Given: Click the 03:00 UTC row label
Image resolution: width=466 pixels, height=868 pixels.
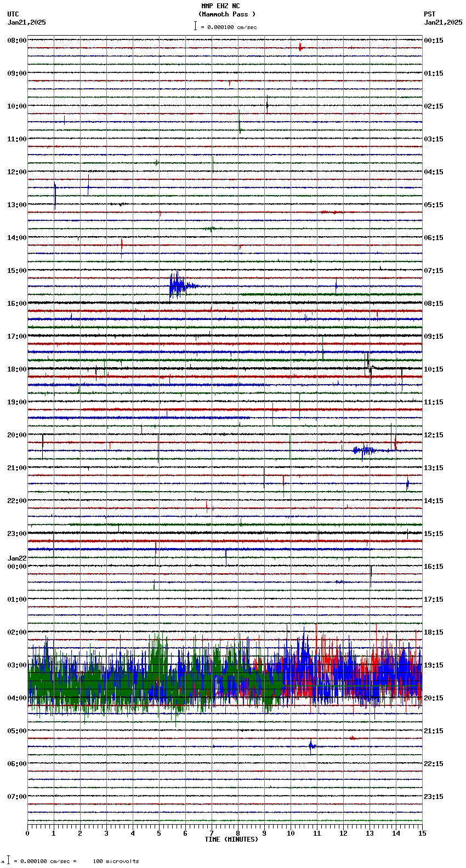Looking at the screenshot, I should [x=17, y=665].
